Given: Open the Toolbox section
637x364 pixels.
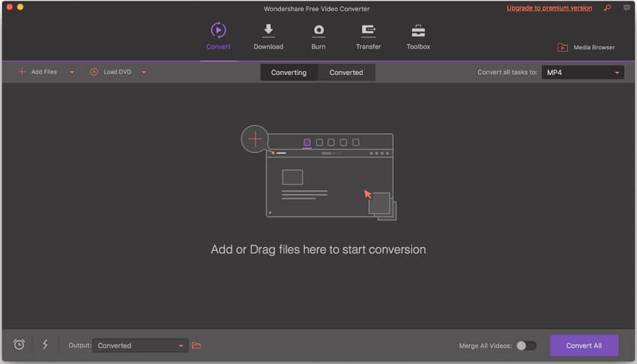Looking at the screenshot, I should [418, 31].
